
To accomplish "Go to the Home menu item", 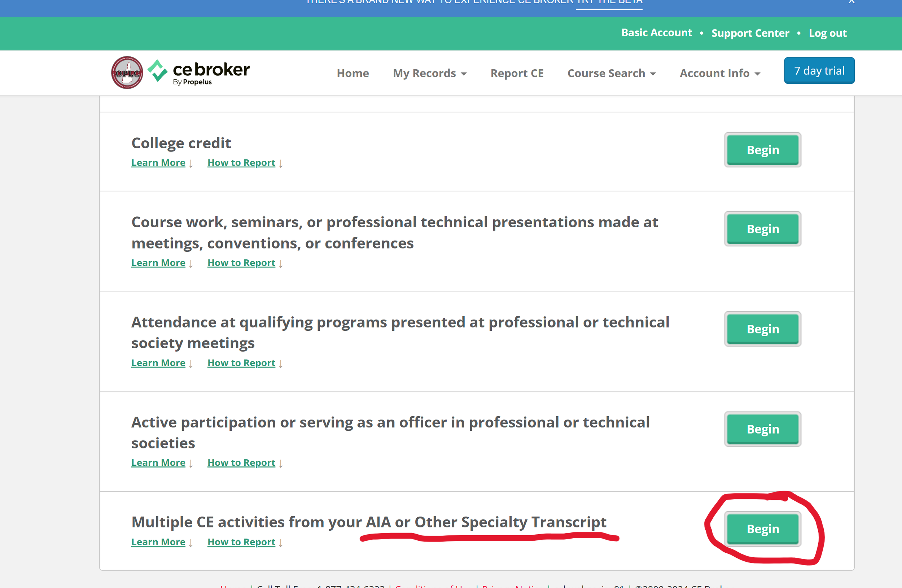I will [353, 73].
